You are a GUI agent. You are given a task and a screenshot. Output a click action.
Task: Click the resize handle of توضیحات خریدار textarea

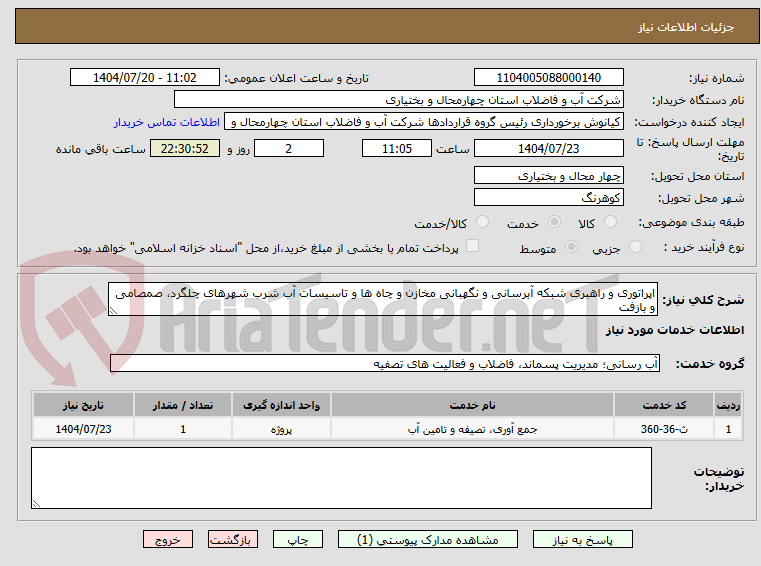coord(36,504)
